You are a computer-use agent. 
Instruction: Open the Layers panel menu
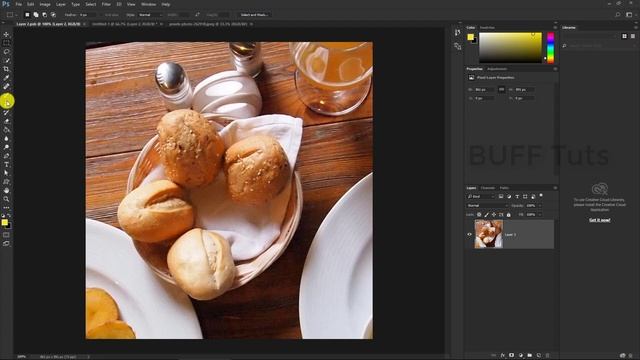point(555,188)
